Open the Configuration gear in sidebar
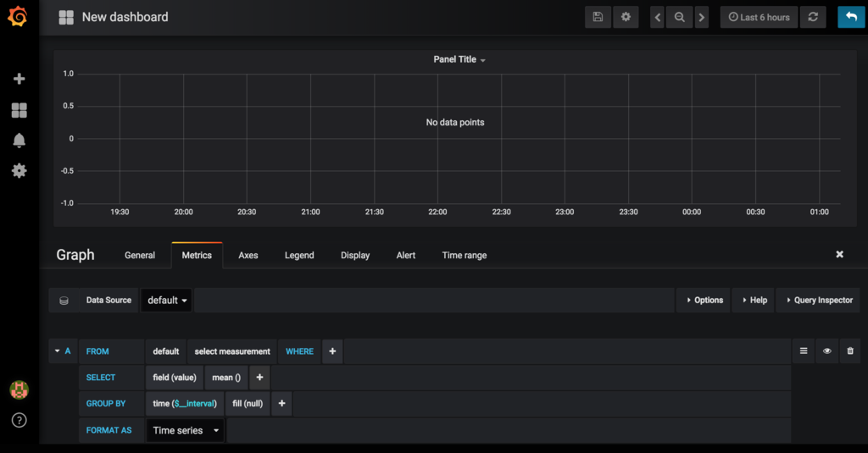Image resolution: width=868 pixels, height=453 pixels. 19,170
